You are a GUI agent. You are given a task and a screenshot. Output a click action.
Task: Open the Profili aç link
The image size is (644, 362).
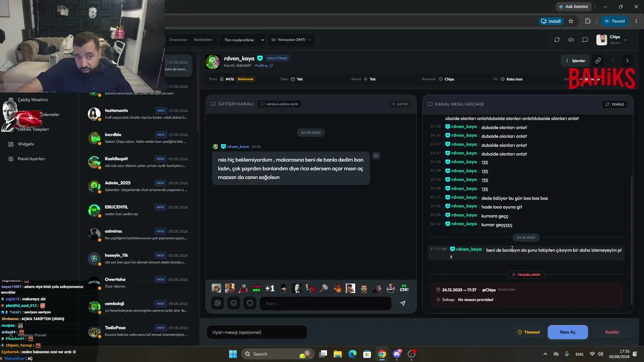pos(264,66)
